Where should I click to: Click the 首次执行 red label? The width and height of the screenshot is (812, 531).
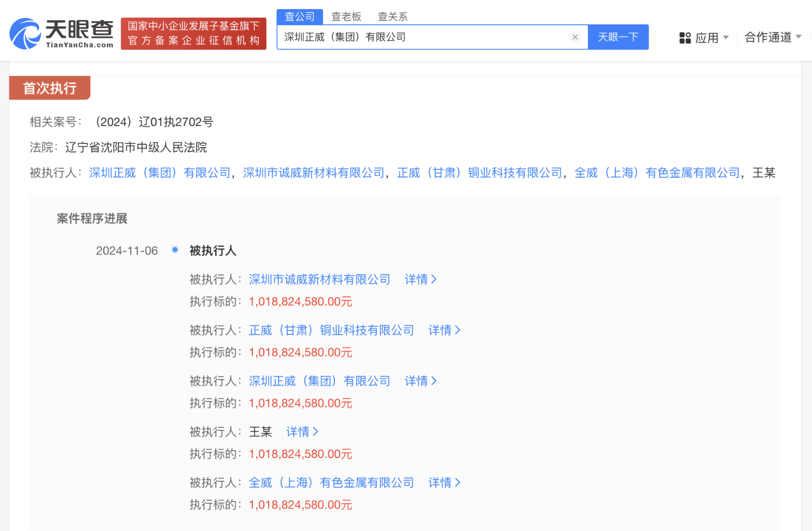pyautogui.click(x=50, y=88)
